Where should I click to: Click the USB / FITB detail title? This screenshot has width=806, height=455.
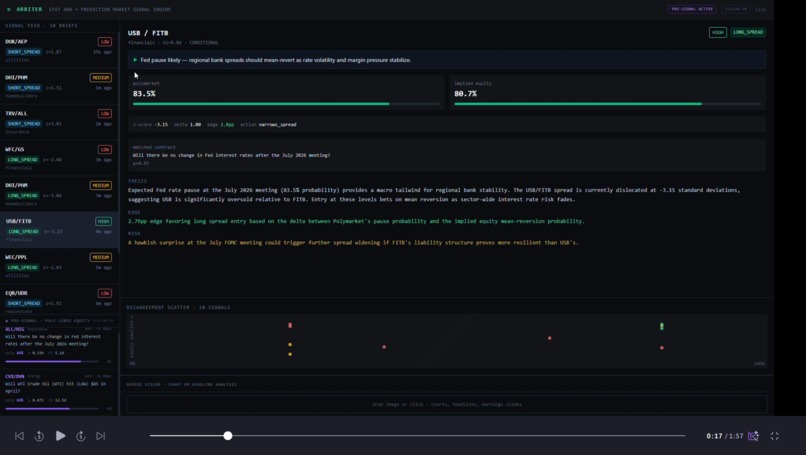tap(148, 33)
